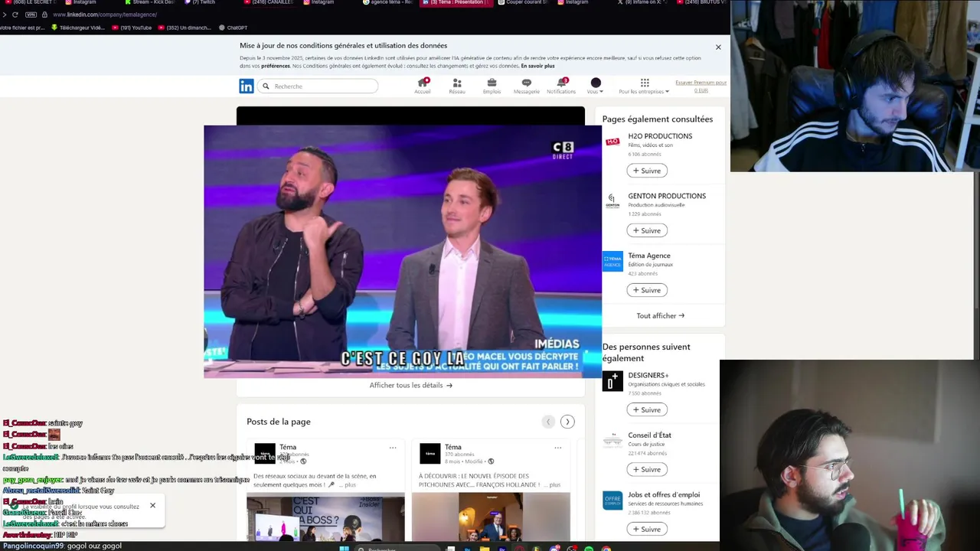Switch to Infame on X tab
The image size is (980, 551).
point(642,3)
